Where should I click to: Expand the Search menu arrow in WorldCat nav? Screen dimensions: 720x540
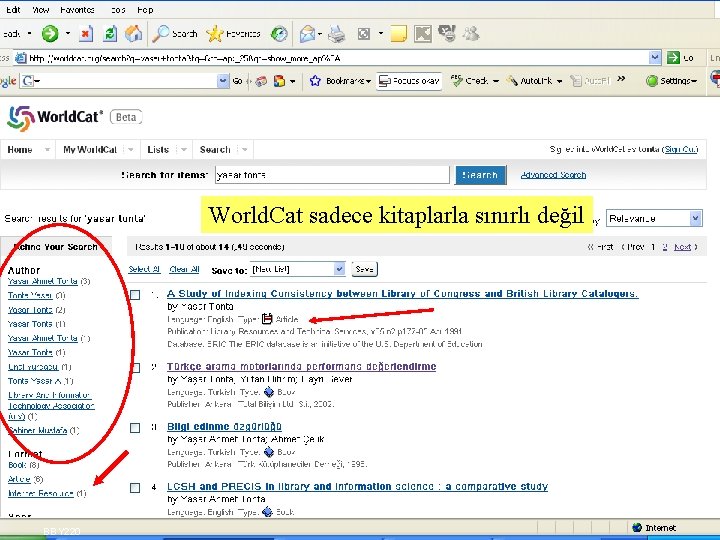[x=244, y=150]
